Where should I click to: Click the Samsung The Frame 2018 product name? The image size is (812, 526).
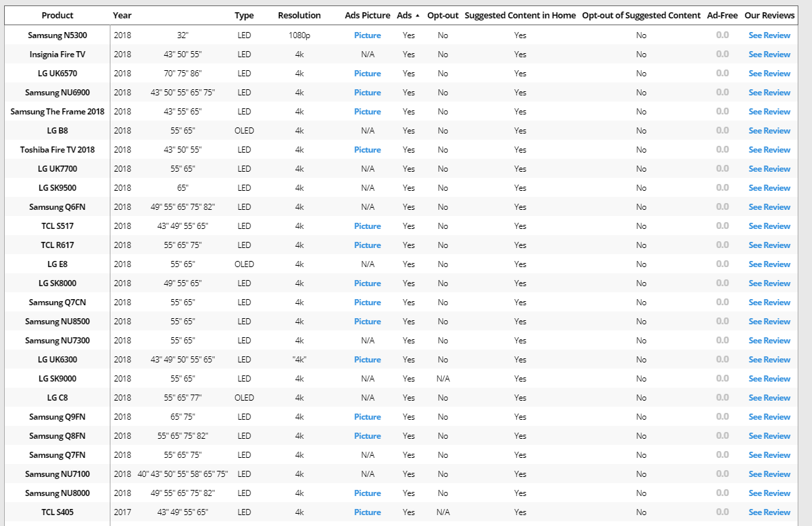pos(57,112)
